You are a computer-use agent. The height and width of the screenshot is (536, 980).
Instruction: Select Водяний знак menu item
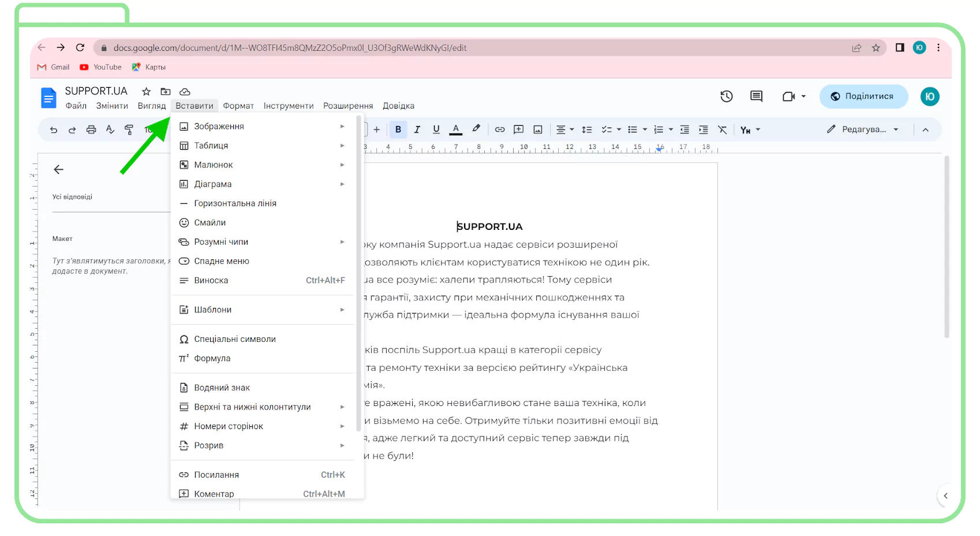263,388
